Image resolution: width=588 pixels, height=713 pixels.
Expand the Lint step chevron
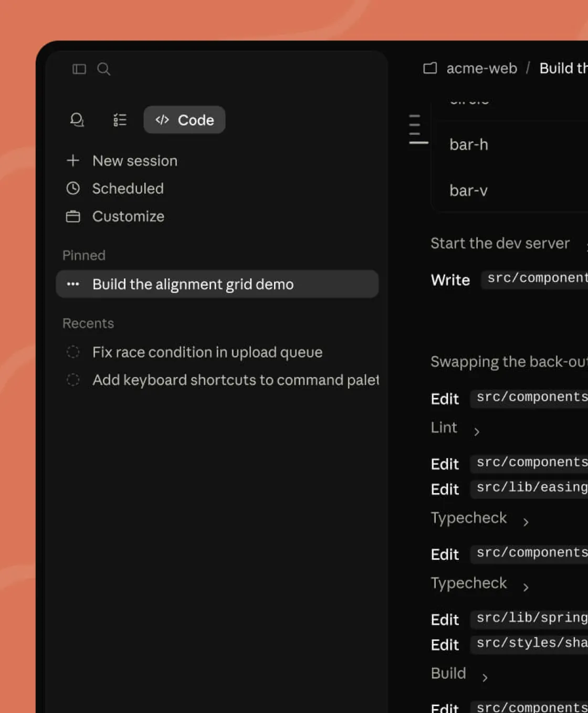pos(477,432)
